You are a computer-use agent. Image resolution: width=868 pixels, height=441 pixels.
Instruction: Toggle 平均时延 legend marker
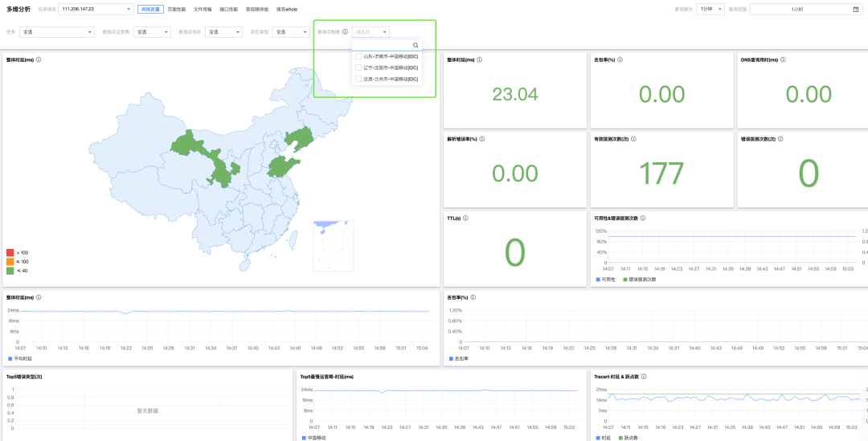click(x=10, y=358)
